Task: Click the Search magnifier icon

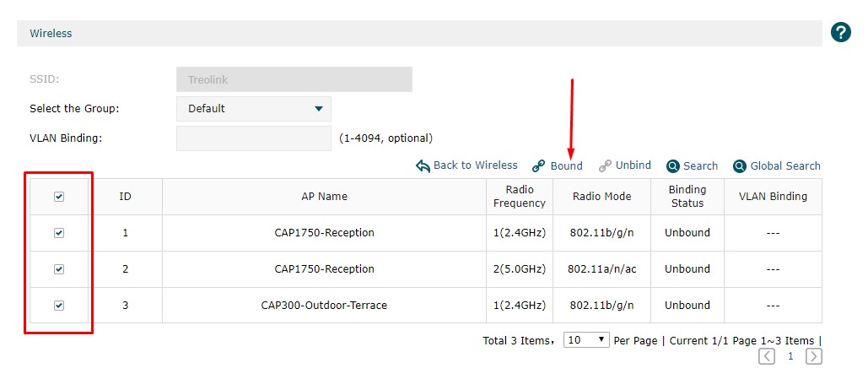Action: coord(673,166)
